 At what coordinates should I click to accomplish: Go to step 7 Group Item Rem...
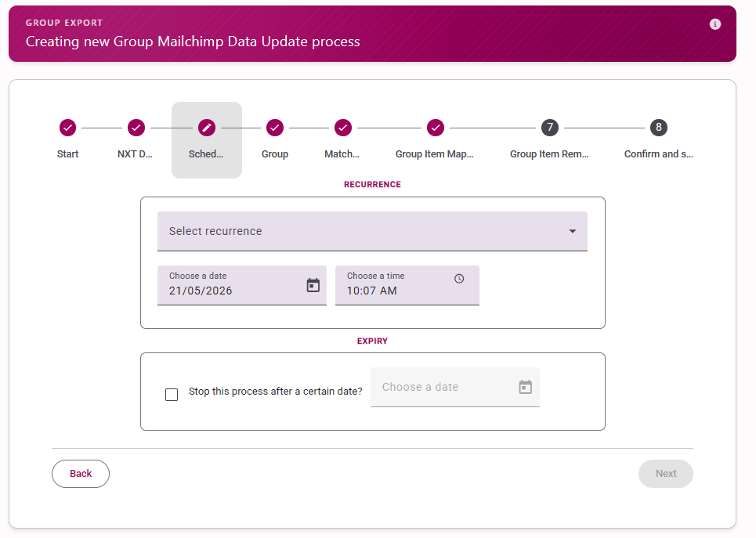click(x=550, y=128)
